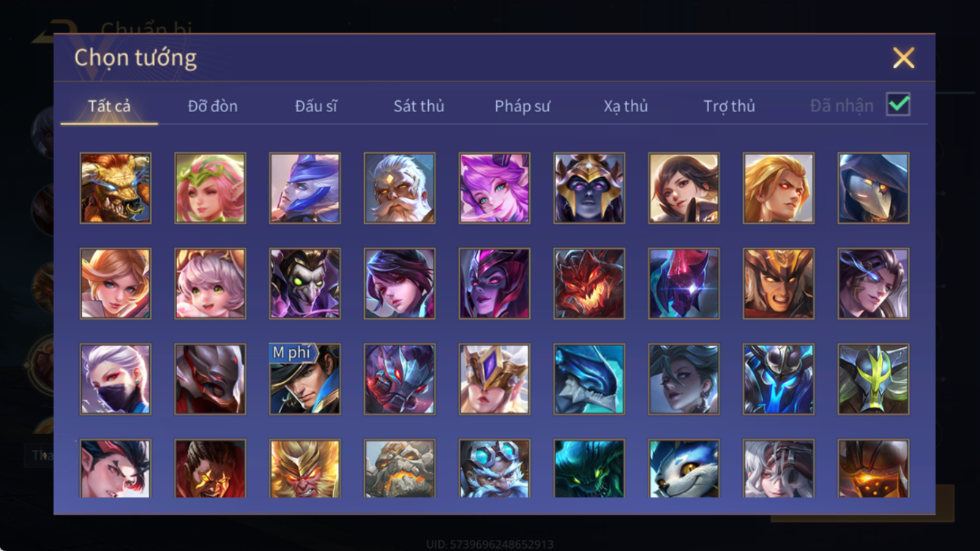980x551 pixels.
Task: Show the Pháp sư hero list
Action: pyautogui.click(x=522, y=106)
